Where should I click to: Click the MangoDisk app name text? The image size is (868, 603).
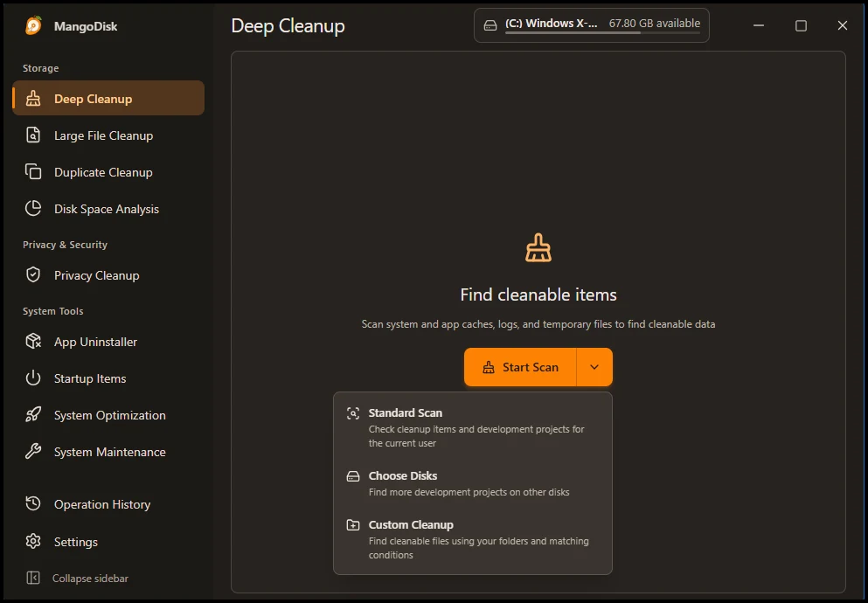coord(86,26)
